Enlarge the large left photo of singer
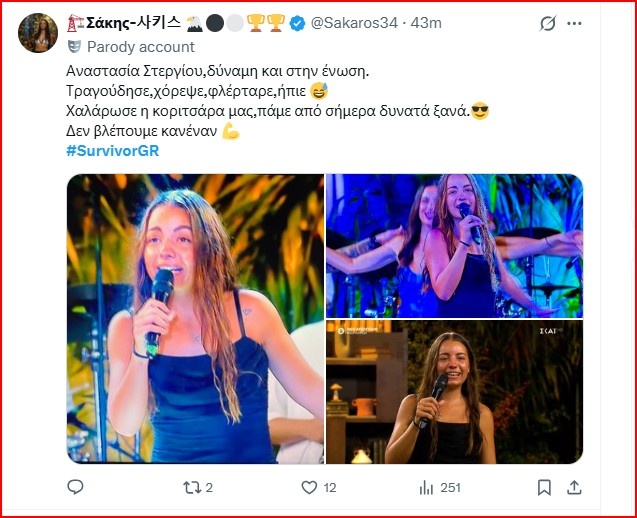Viewport: 637px width, 518px height. click(194, 318)
